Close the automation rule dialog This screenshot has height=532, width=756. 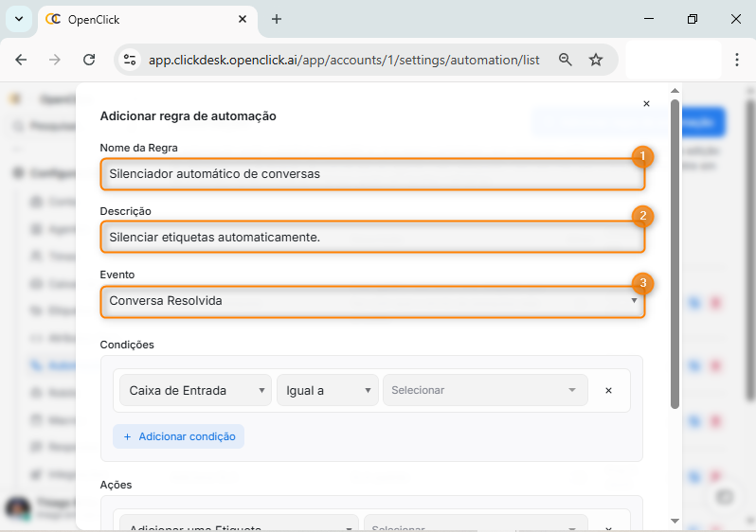point(646,104)
